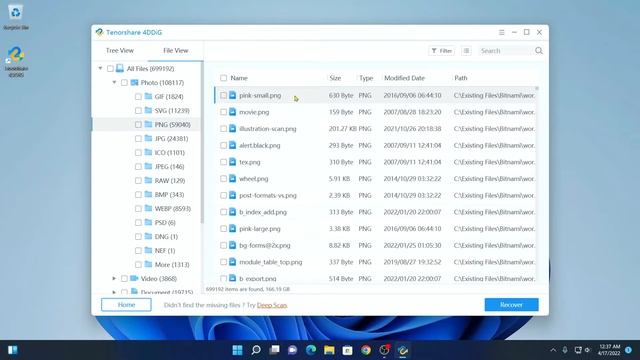Switch to File View tab
Screen dimensions: 640x360
176,51
